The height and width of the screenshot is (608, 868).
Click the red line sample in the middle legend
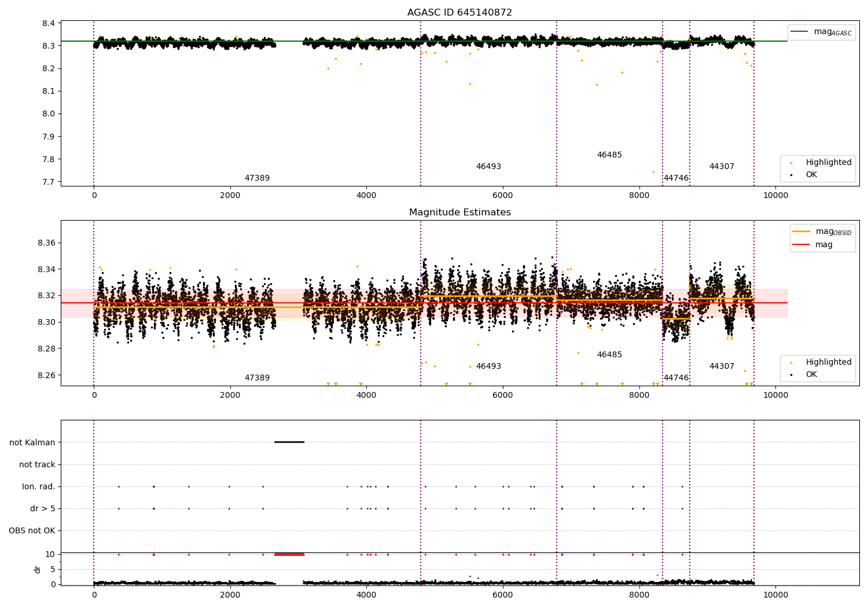pyautogui.click(x=801, y=245)
